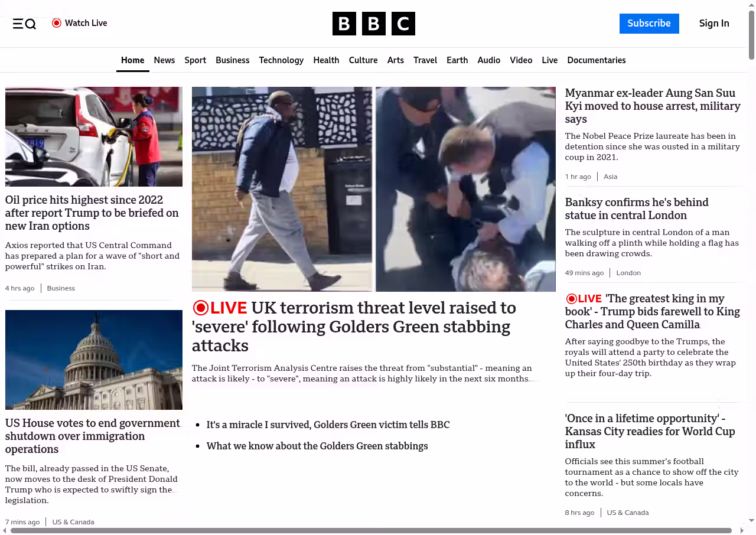Open the US Capitol building thumbnail
The image size is (756, 535).
94,360
